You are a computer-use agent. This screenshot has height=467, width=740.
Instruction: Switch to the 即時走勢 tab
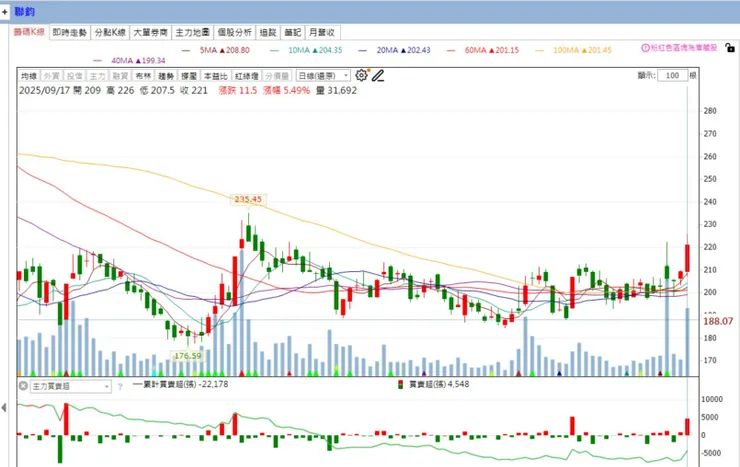pos(69,33)
